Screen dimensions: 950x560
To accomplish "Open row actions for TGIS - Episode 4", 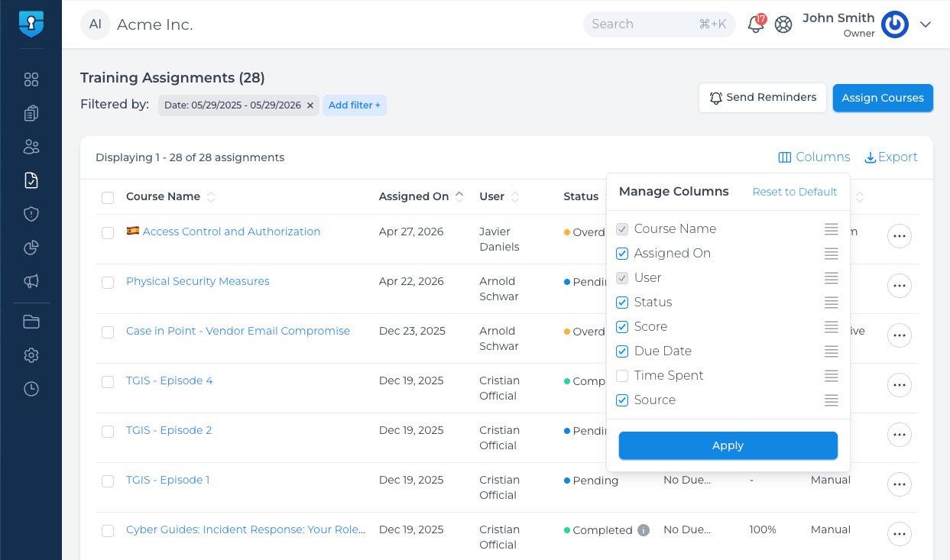I will coord(900,385).
